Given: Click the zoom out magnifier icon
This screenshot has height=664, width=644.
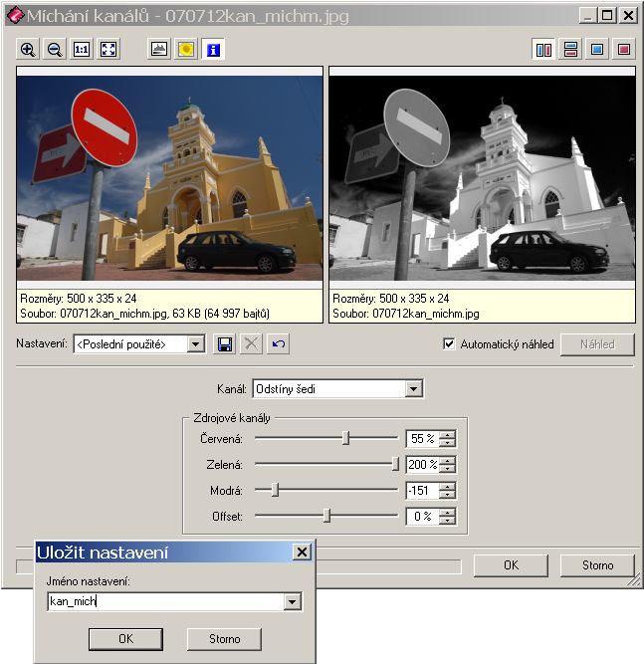Looking at the screenshot, I should click(x=55, y=49).
